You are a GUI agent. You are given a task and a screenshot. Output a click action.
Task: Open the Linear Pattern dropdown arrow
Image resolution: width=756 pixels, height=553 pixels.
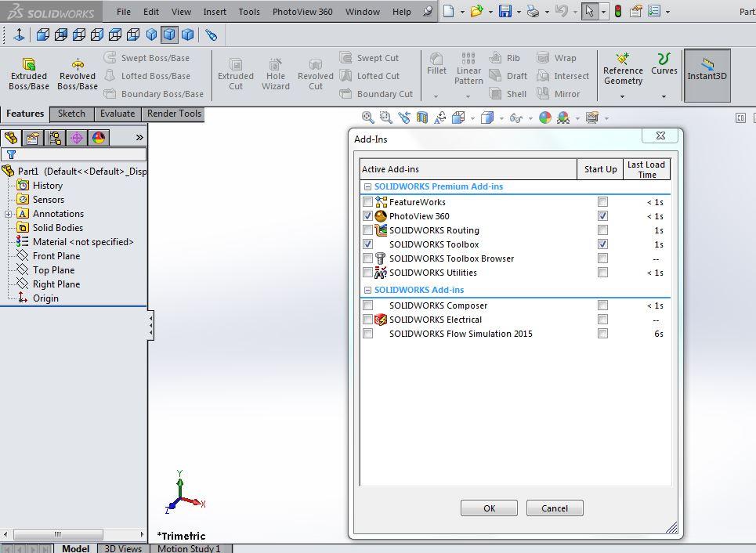468,96
